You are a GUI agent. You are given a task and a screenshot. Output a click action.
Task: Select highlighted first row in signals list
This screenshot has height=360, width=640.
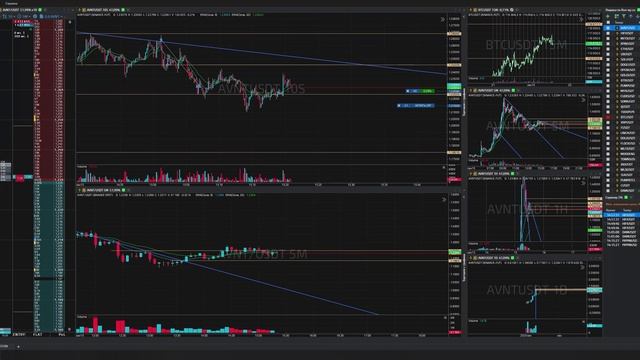coord(622,215)
